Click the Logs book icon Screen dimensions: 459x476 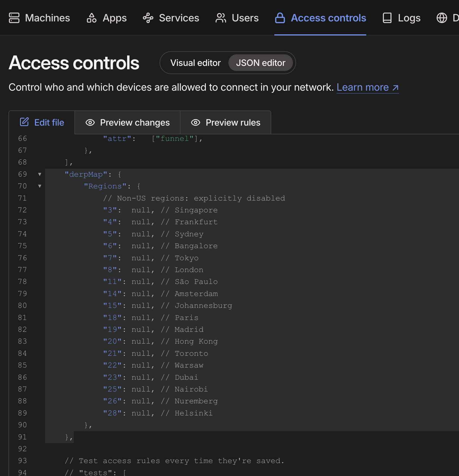click(x=387, y=18)
